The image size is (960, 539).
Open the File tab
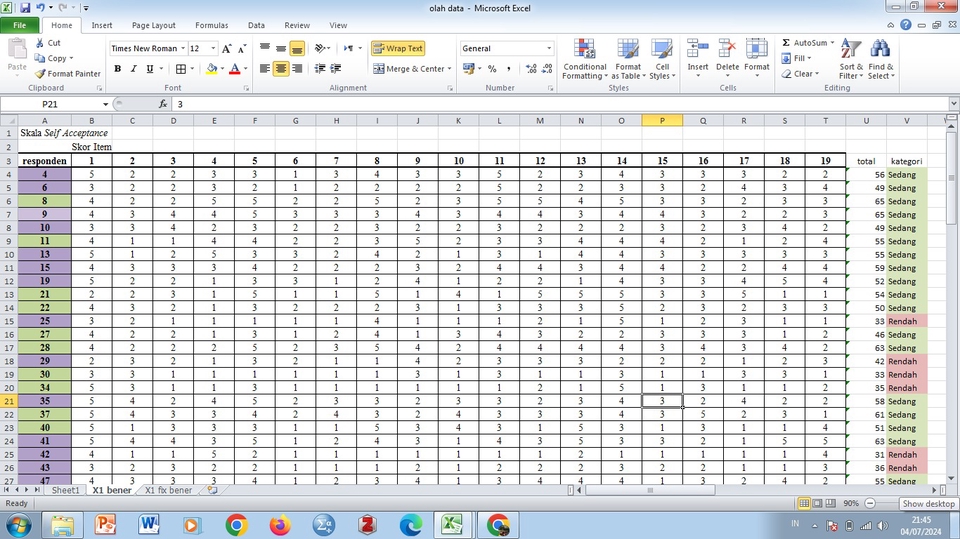(20, 25)
